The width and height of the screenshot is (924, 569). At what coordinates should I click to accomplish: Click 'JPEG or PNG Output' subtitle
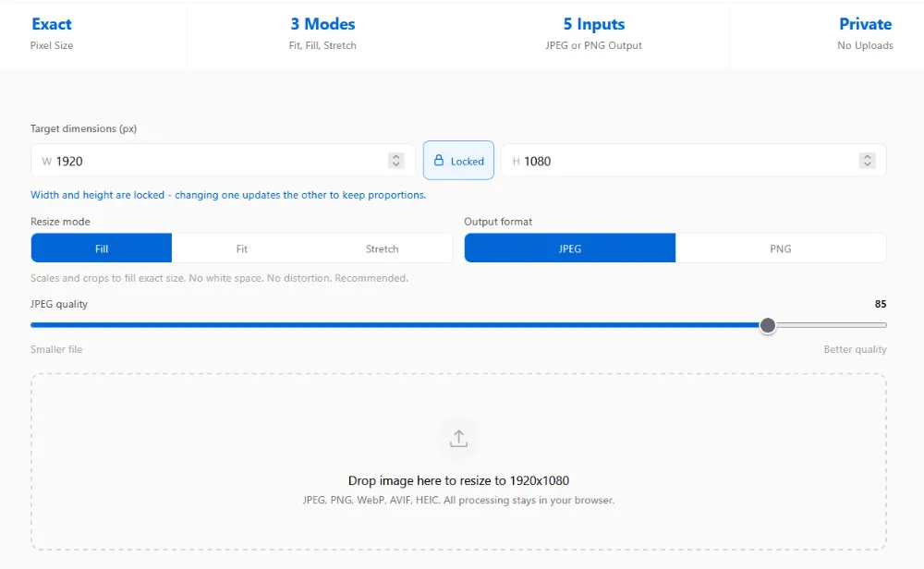[593, 45]
